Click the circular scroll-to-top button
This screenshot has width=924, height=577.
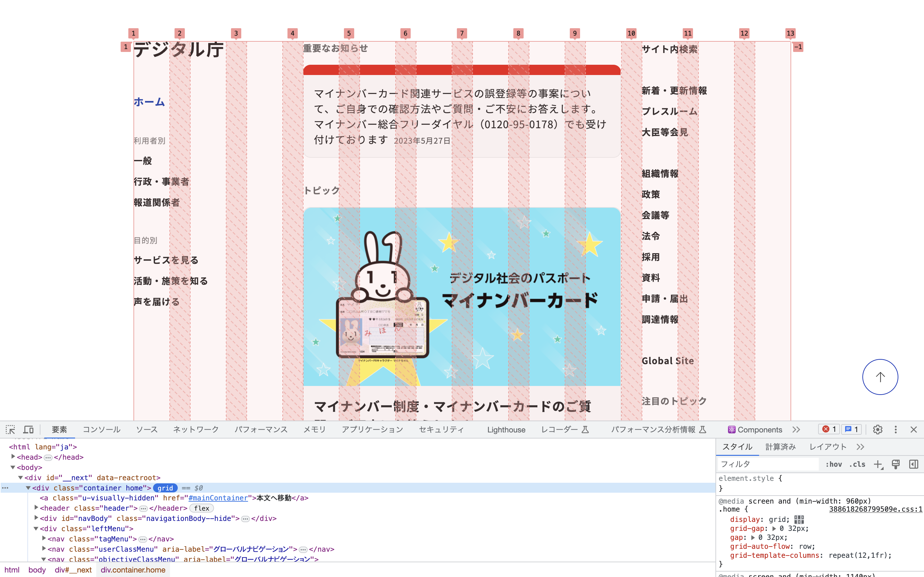[x=880, y=377]
